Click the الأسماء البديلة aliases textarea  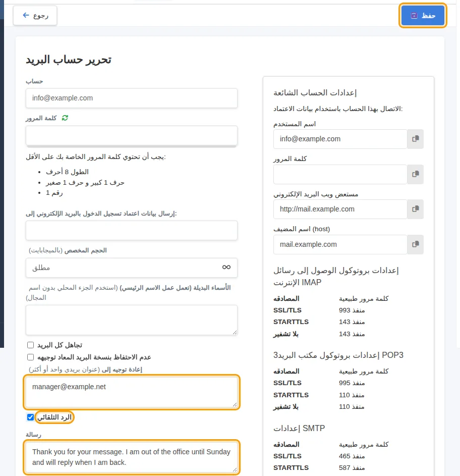(131, 320)
